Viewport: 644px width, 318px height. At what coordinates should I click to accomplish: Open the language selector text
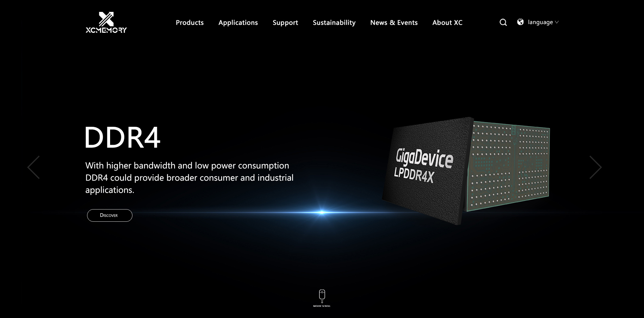click(x=540, y=22)
